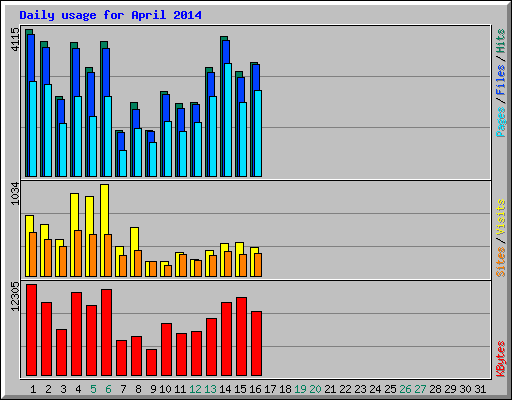Click the 'Daily usage for April 2014' title

pyautogui.click(x=110, y=15)
